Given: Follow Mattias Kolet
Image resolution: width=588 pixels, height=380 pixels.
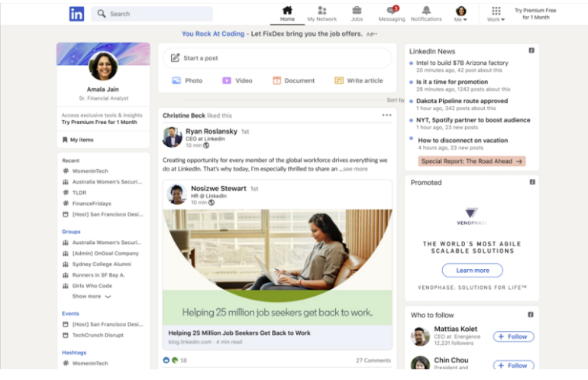Looking at the screenshot, I should pos(513,337).
